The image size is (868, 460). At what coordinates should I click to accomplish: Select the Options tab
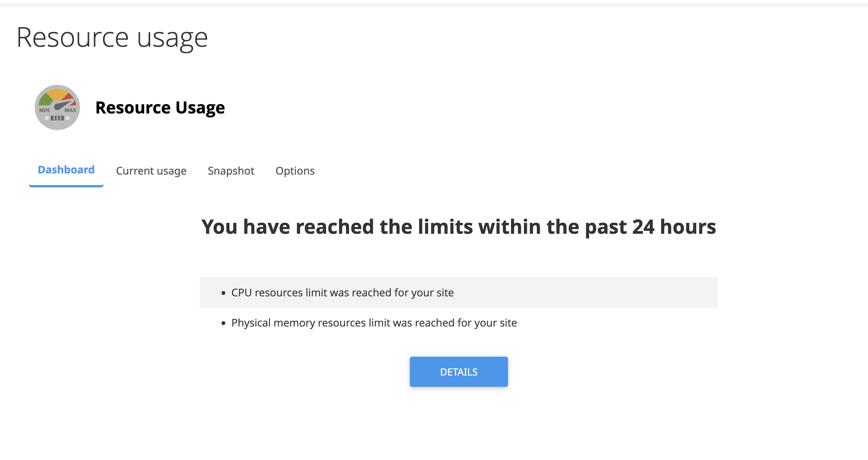point(295,171)
